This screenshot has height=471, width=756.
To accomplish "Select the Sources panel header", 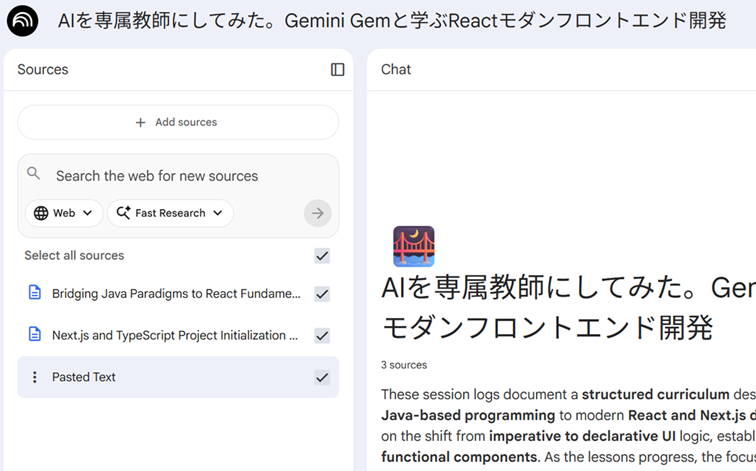I will (43, 70).
